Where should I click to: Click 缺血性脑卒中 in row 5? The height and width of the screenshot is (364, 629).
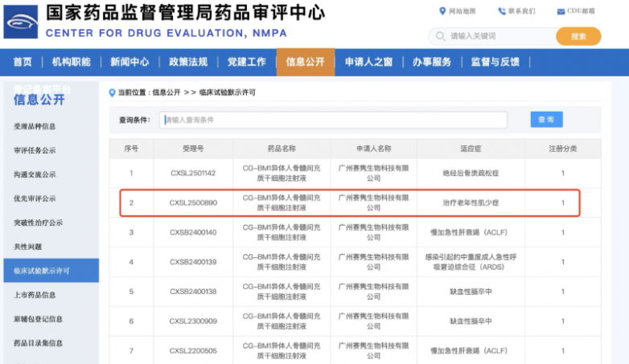click(471, 292)
